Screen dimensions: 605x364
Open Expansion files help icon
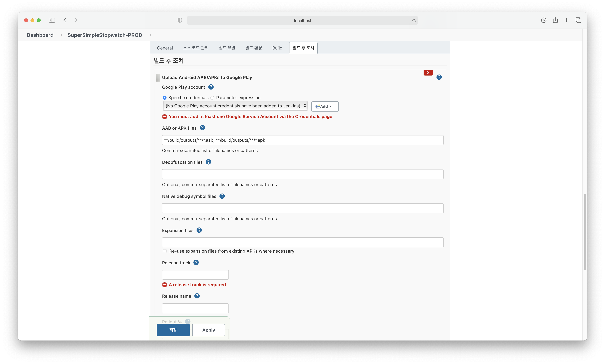point(199,230)
